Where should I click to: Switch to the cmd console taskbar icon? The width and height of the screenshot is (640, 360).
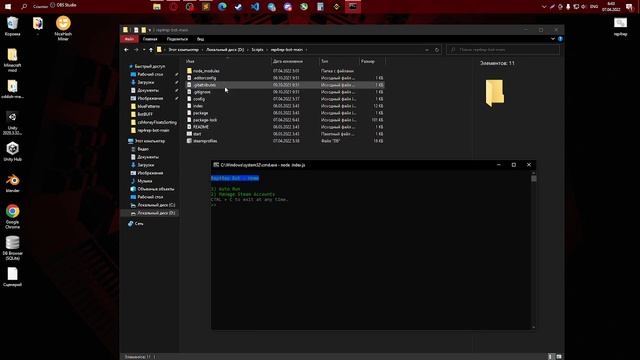tap(353, 7)
